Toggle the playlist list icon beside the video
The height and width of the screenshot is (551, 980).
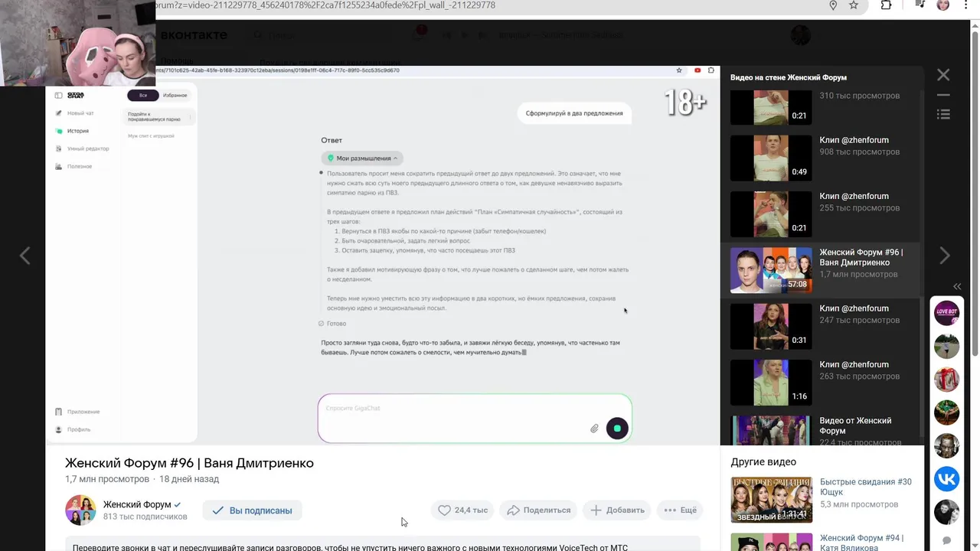[x=943, y=114]
